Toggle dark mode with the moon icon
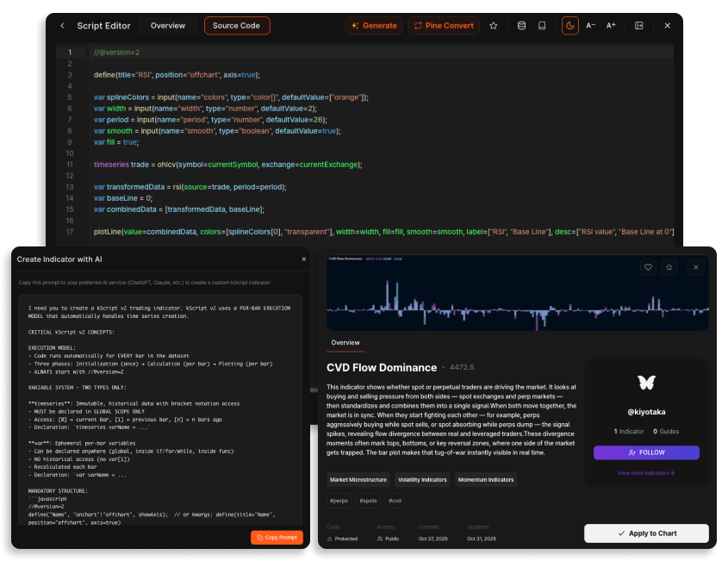This screenshot has width=728, height=561. (569, 26)
